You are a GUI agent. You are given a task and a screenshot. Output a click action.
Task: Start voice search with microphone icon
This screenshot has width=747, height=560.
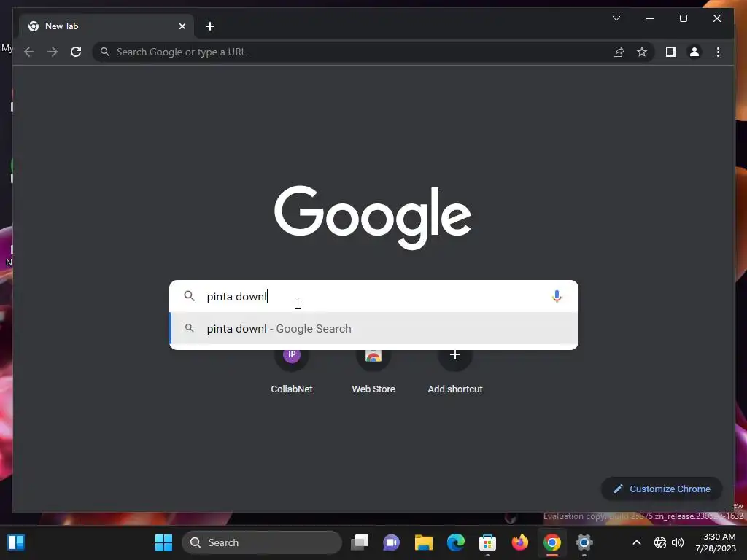coord(557,296)
